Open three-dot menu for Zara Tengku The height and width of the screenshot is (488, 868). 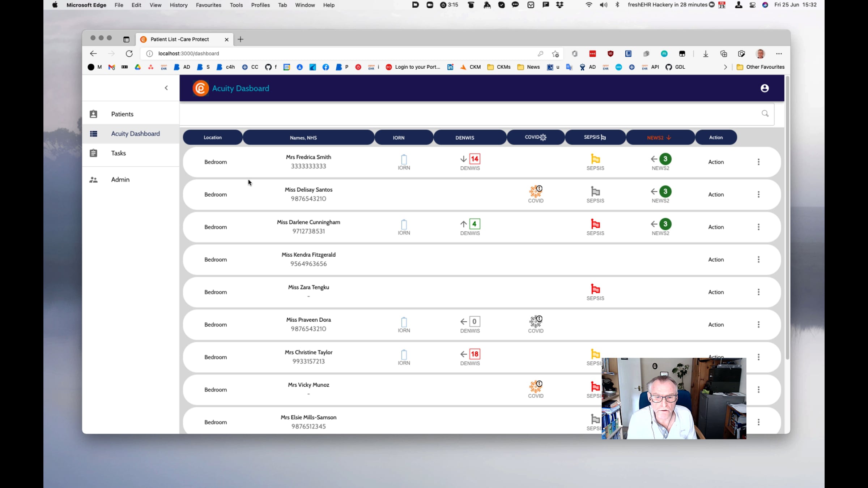coord(758,292)
